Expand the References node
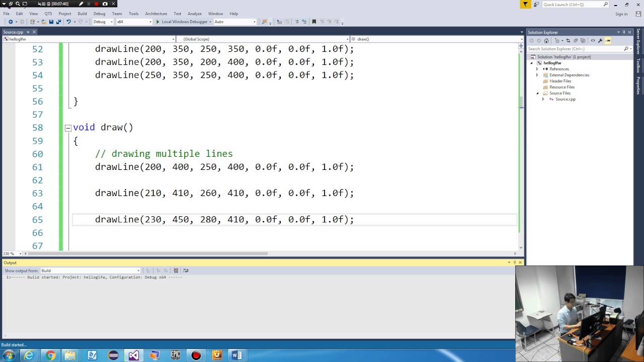The height and width of the screenshot is (362, 644). click(x=537, y=69)
